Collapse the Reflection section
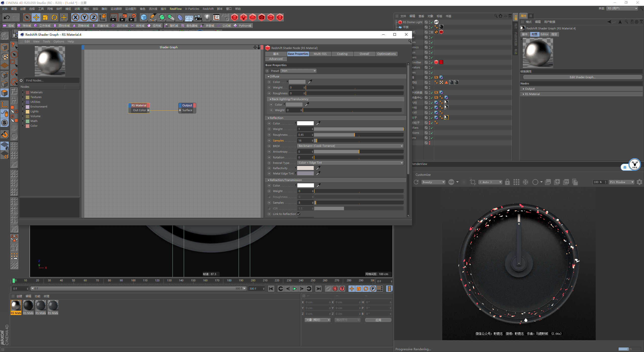This screenshot has height=352, width=644. click(268, 118)
